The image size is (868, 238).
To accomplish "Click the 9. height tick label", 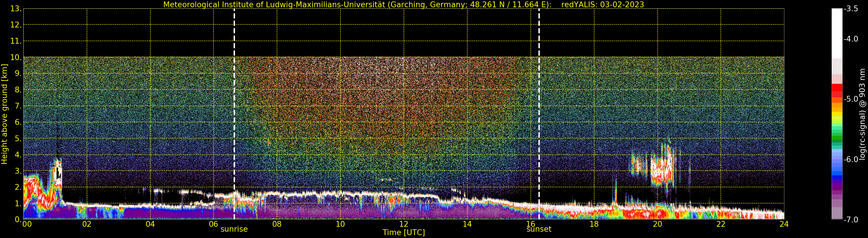I will point(18,74).
